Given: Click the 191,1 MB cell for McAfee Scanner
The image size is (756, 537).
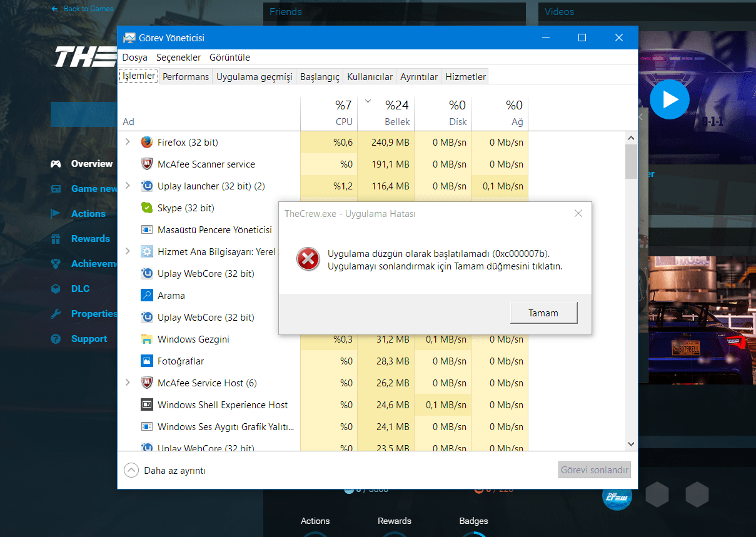Looking at the screenshot, I should point(385,164).
